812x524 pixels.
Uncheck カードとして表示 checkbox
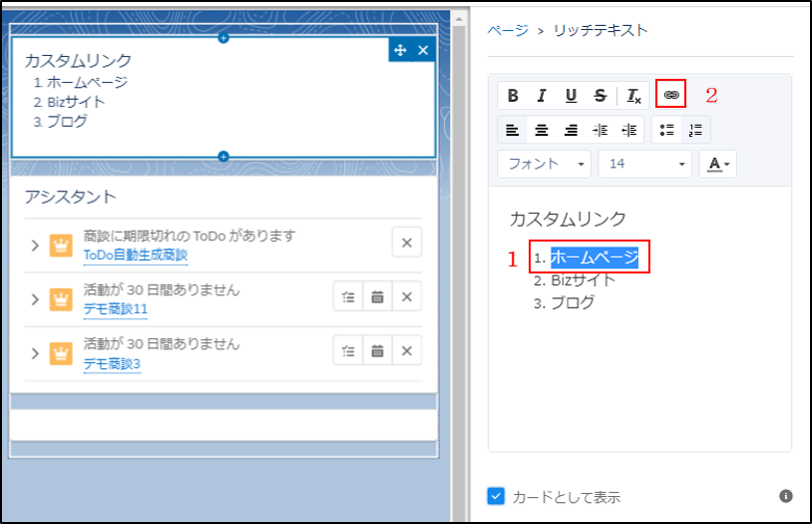(x=496, y=496)
